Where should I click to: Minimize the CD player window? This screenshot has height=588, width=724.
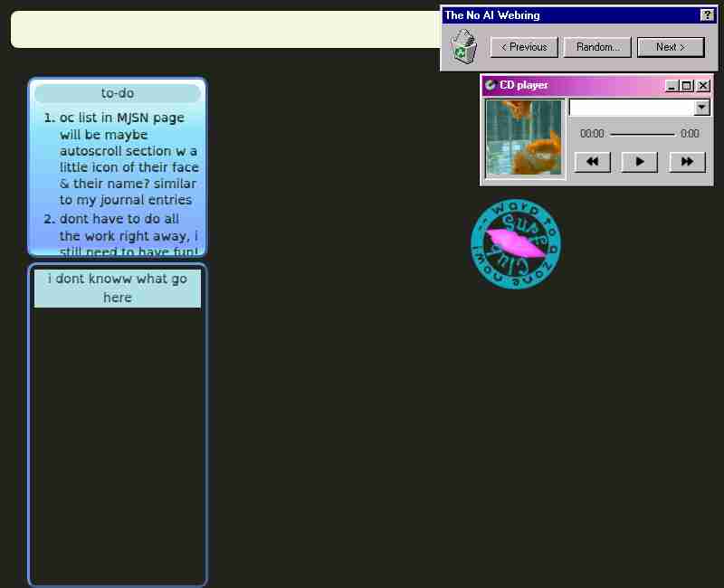pos(672,86)
